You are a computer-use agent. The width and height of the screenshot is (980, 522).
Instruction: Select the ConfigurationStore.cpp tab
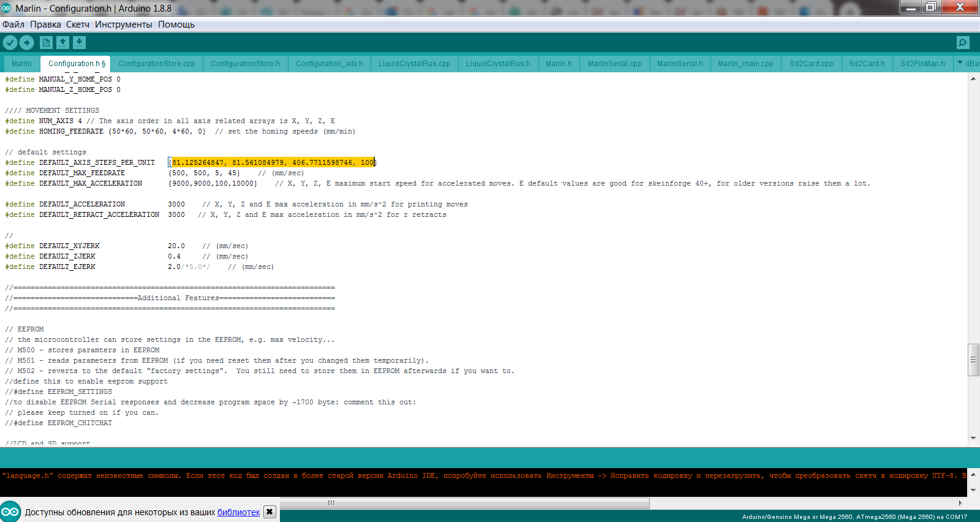coord(156,64)
